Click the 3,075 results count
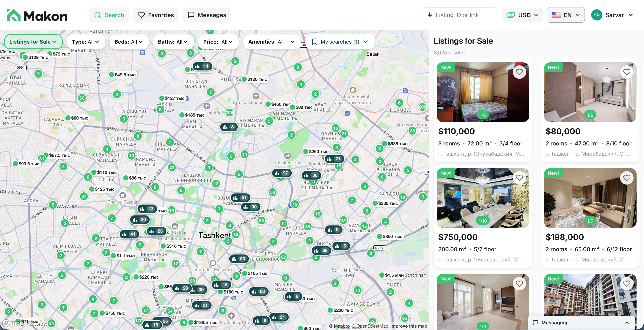The image size is (644, 330). click(x=449, y=53)
